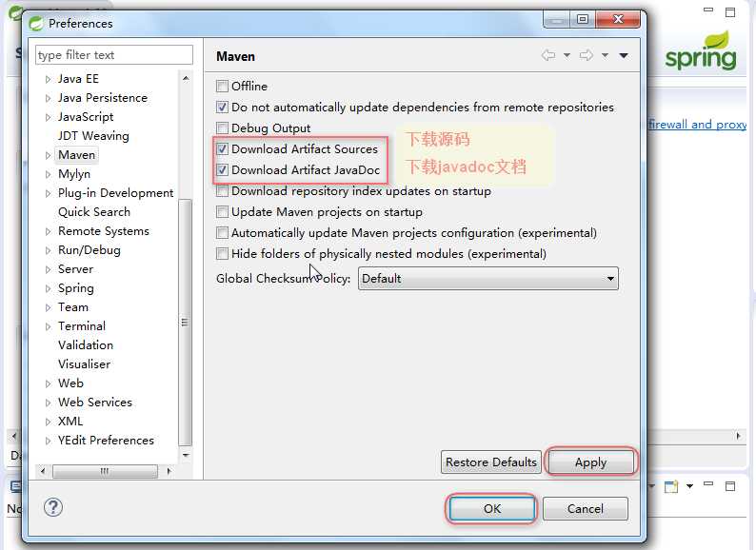This screenshot has height=550, width=756.
Task: Enable Automatically update Maven projects configuration
Action: [222, 233]
